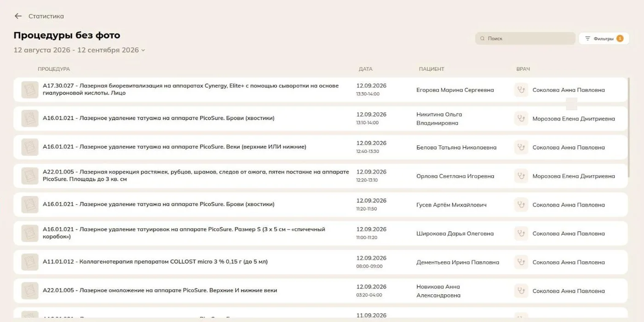Screen dimensions: 644x322
Task: Click the stethoscope icon in Новикова Анна row
Action: tap(521, 291)
